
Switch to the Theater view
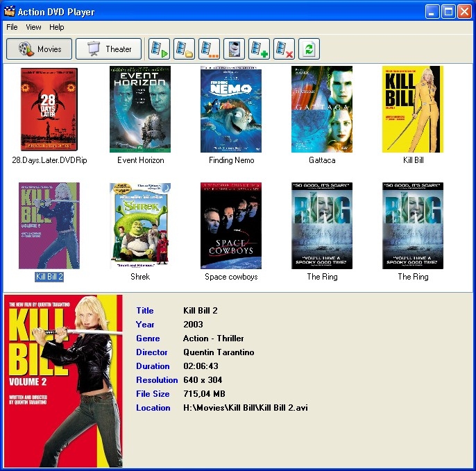(108, 49)
